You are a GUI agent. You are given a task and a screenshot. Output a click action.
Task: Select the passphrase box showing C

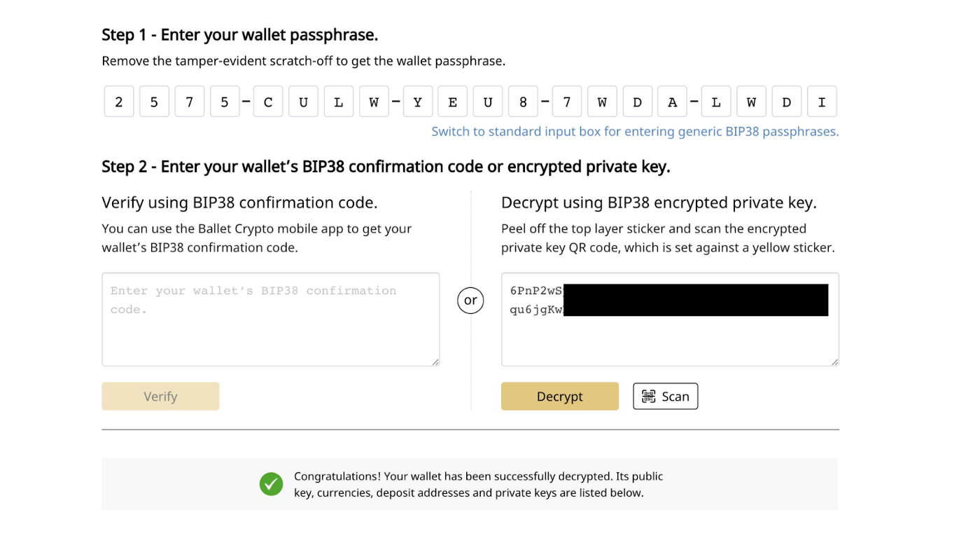click(x=268, y=101)
